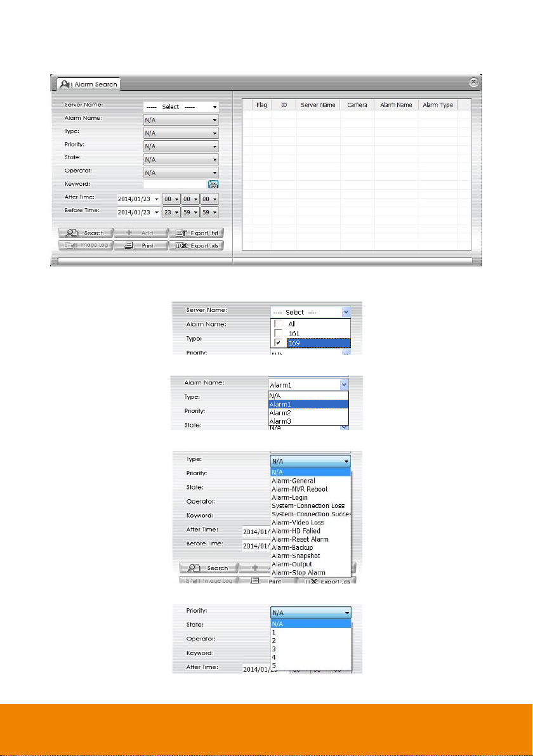Screen dimensions: 533x756
Task: Click Alarm Name column header in results table
Action: point(396,105)
